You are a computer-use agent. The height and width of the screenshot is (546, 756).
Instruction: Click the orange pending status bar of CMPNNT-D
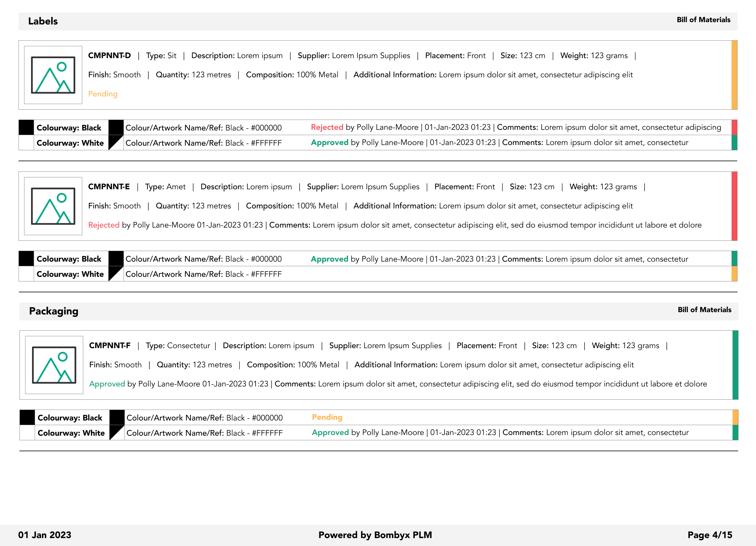tap(734, 75)
